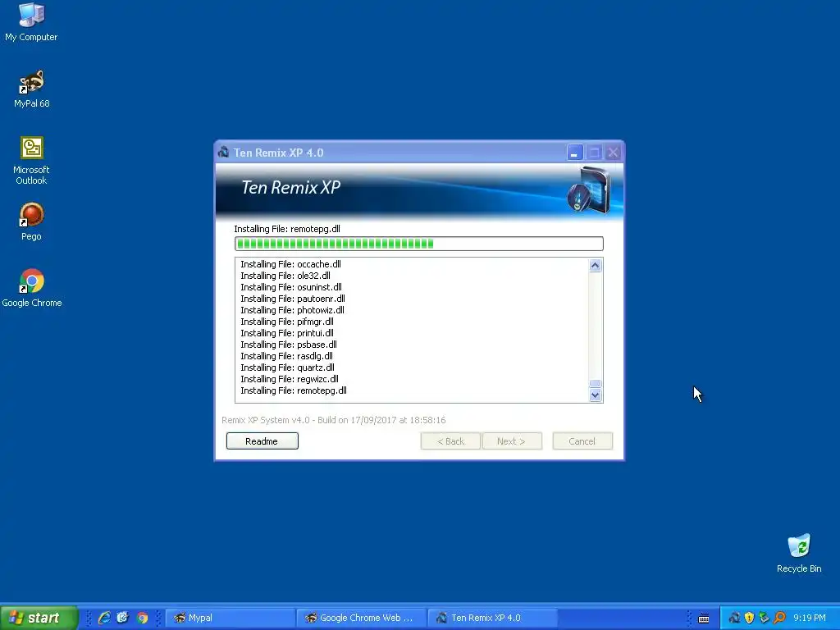Click the status label above progress bar
The image size is (840, 630).
coord(287,229)
